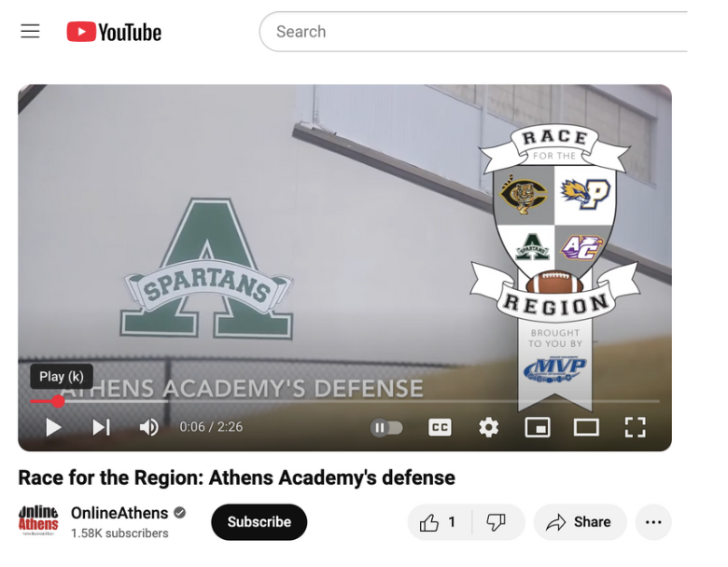Enable theater mode view
The width and height of the screenshot is (728, 567).
[586, 427]
